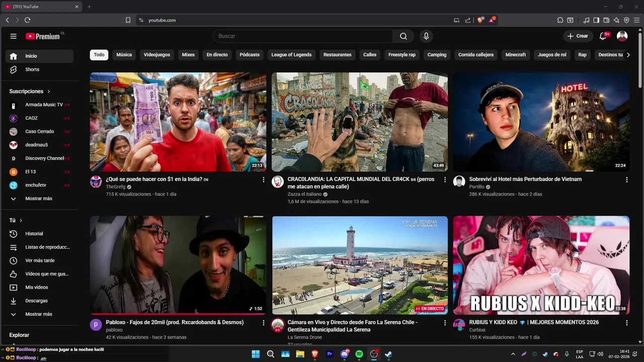Expand Mostrar más under subscriptions
644x362 pixels.
pyautogui.click(x=39, y=199)
